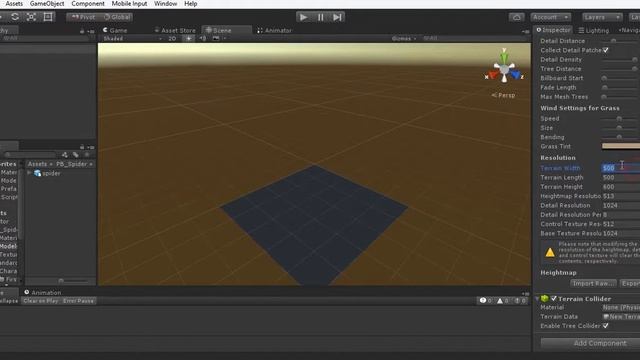Screen dimensions: 640x360
Task: Click the red X axis on the gizmo
Action: (x=492, y=76)
